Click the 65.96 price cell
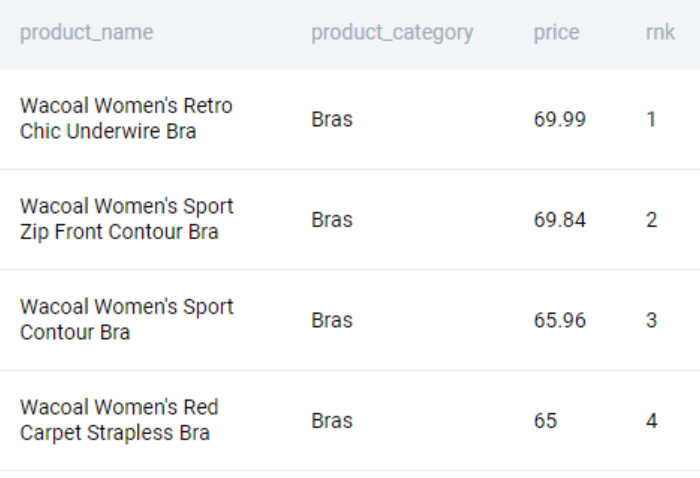700x478 pixels. point(560,320)
